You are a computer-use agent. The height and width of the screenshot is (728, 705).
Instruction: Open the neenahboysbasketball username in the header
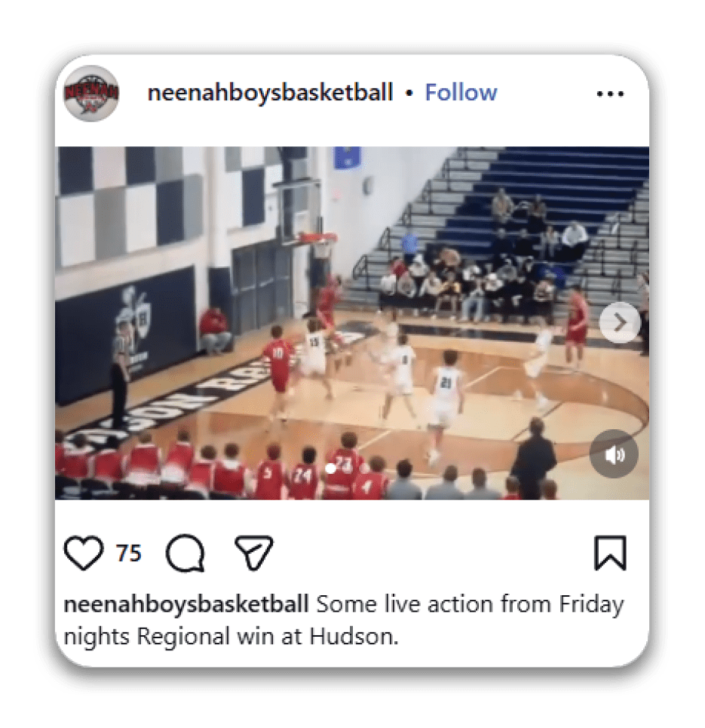[x=270, y=92]
